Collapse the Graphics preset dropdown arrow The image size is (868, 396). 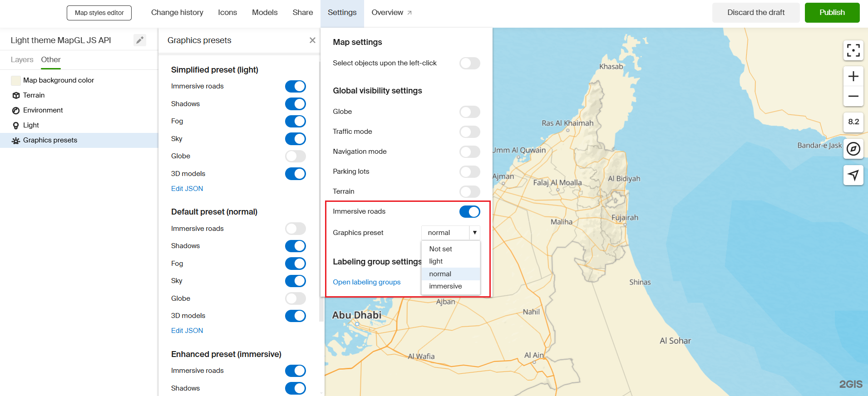coord(474,233)
